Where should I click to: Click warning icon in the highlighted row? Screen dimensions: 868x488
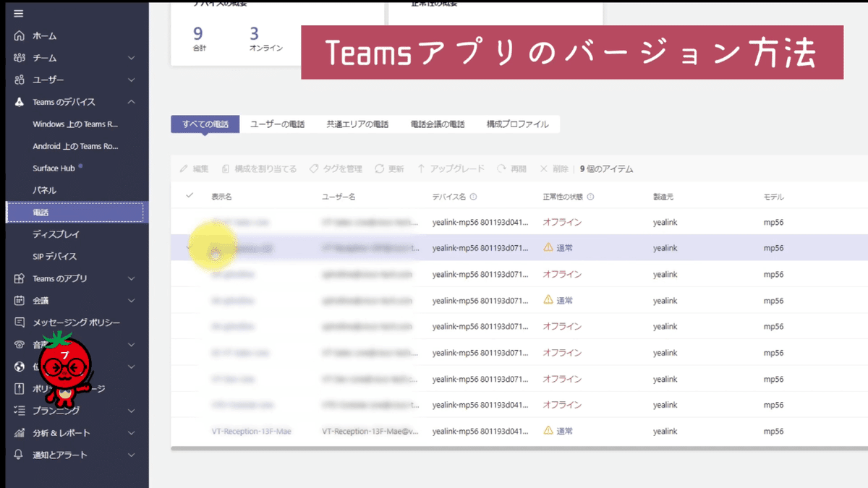click(548, 247)
